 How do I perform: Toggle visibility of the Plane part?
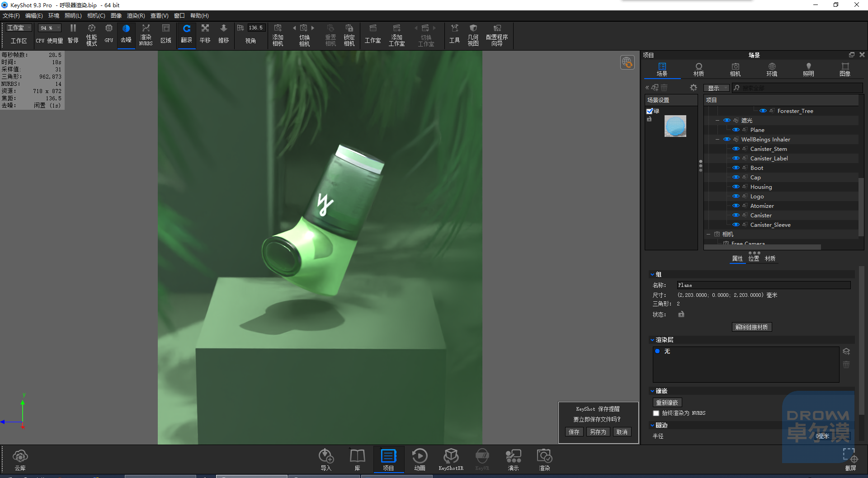736,130
